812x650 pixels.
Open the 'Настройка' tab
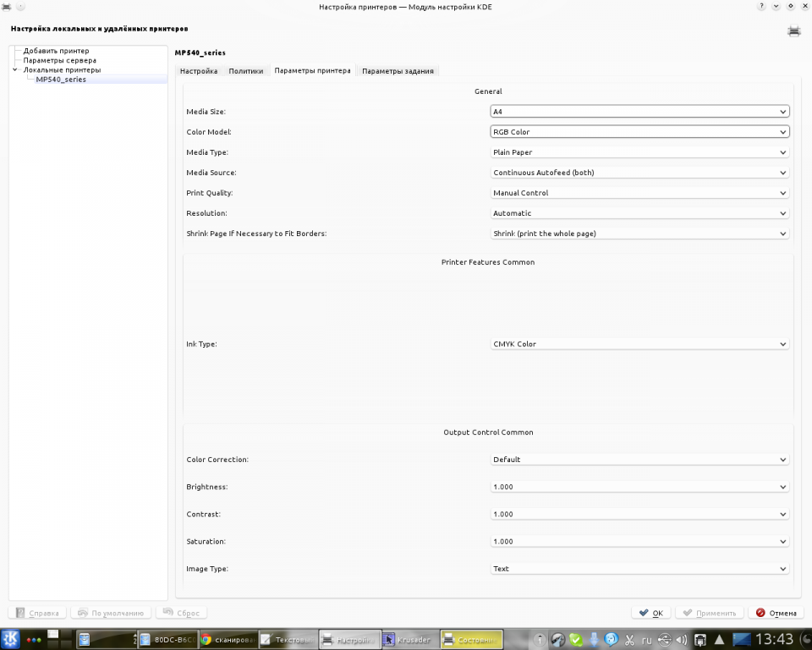(199, 71)
